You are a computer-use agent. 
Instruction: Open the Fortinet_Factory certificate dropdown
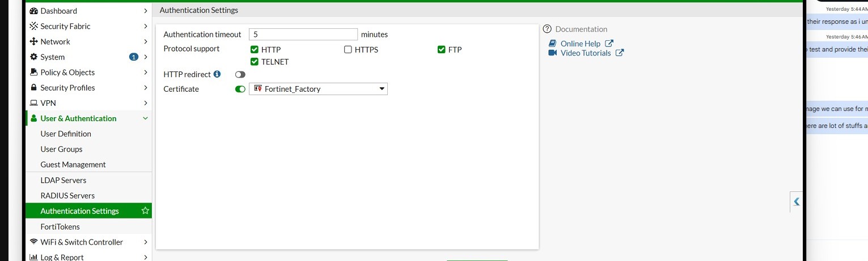318,89
